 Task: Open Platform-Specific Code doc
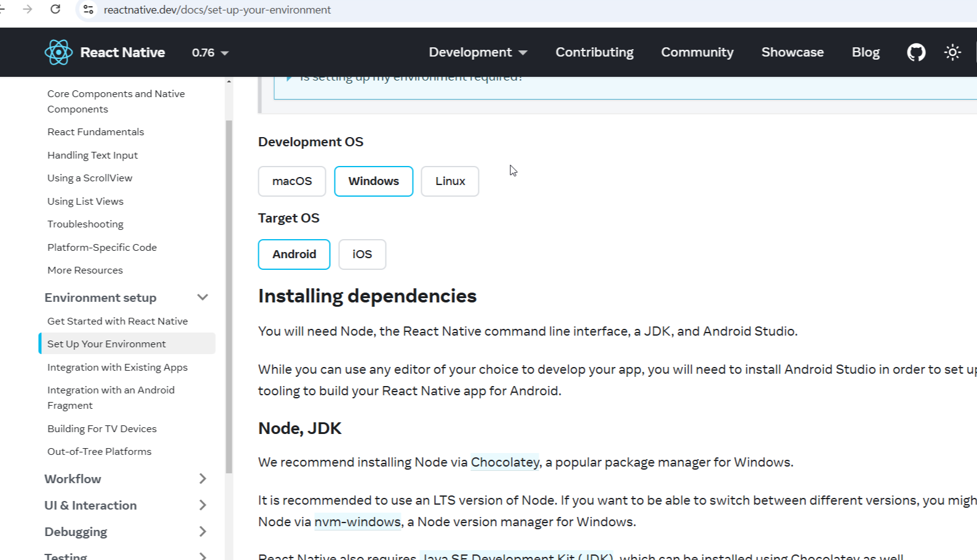(102, 248)
